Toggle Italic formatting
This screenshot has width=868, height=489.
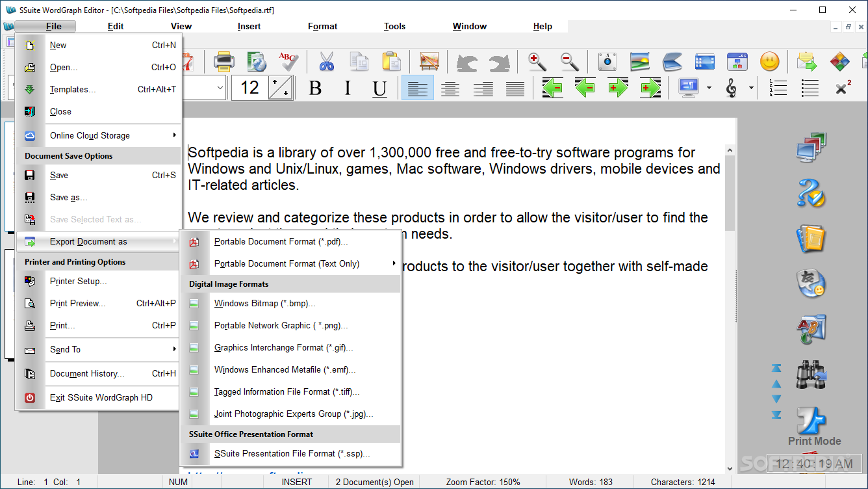pos(348,88)
